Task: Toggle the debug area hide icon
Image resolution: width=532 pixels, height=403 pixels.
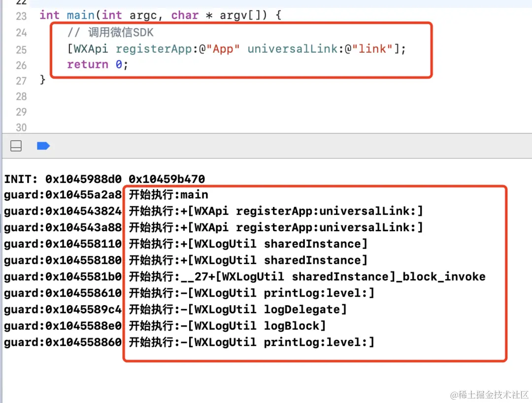Action: pyautogui.click(x=16, y=146)
